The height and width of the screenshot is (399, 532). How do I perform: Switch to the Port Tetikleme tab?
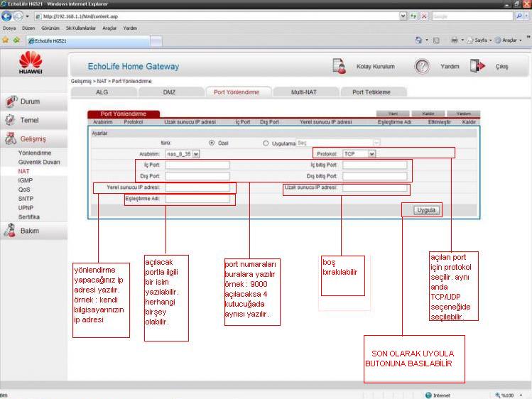[x=373, y=92]
